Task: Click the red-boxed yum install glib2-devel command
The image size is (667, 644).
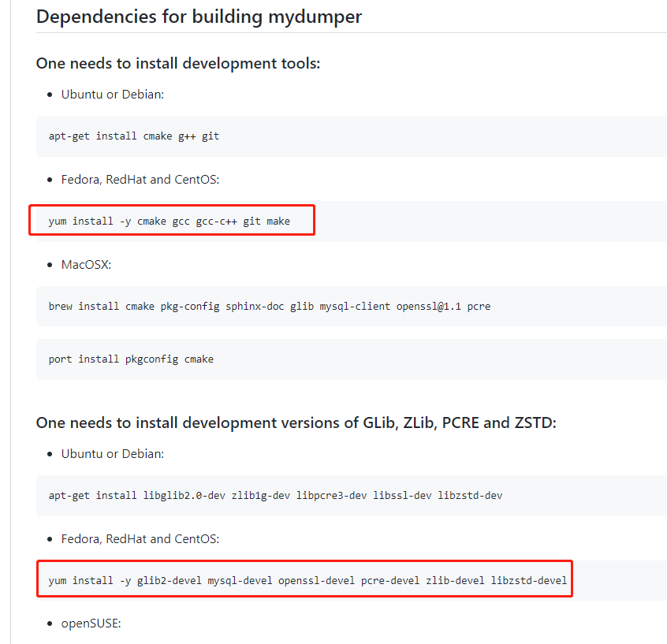Action: 303,579
